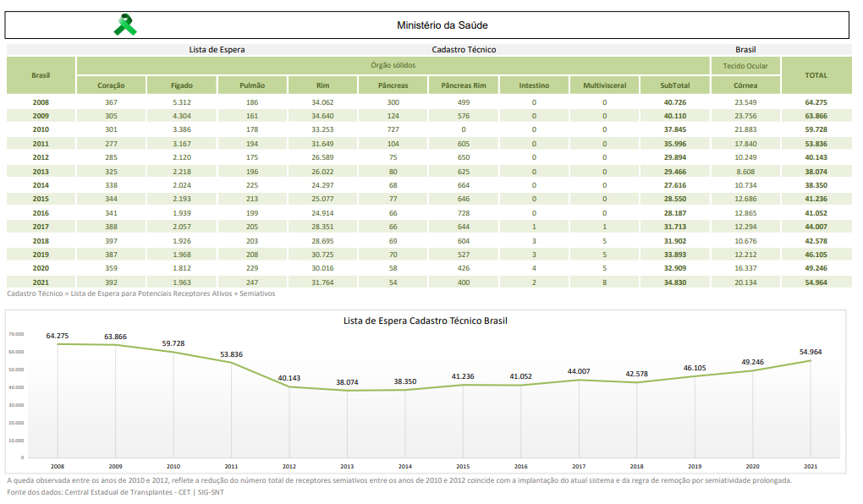Image resolution: width=863 pixels, height=504 pixels.
Task: Click chart title Lista de Espera Cadastro Técnico Brasil
Action: pos(425,320)
